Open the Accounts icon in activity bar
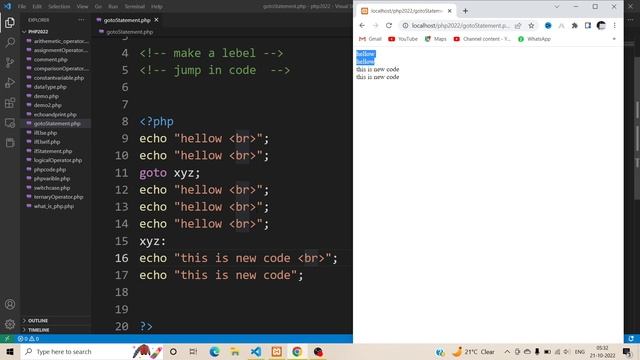Viewport: 640px width, 360px height. (10, 304)
